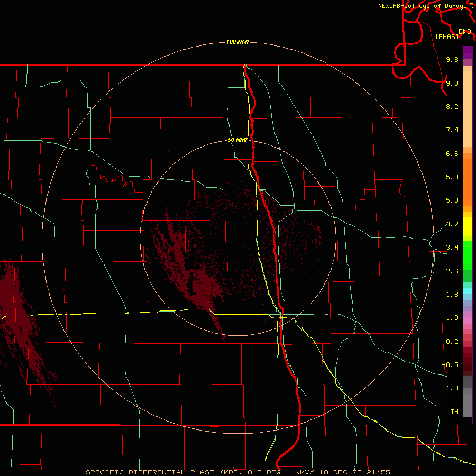Viewport: 476px width, 476px height.
Task: Click the purple top segment of the color scale
Action: tap(467, 53)
